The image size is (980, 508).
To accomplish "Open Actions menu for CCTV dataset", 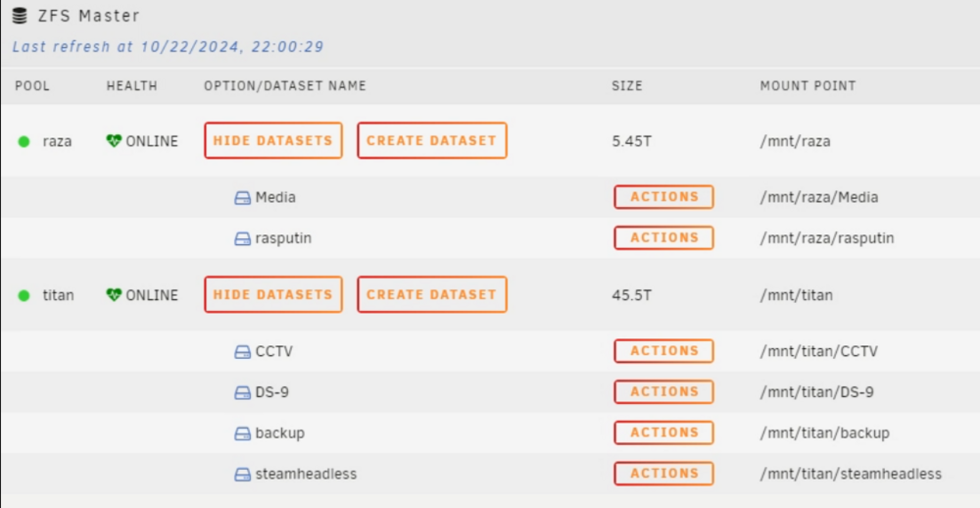I will click(663, 351).
